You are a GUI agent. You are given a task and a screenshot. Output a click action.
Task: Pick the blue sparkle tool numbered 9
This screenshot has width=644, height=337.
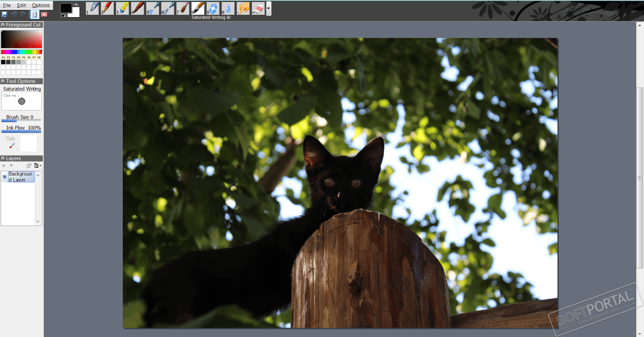pos(213,8)
